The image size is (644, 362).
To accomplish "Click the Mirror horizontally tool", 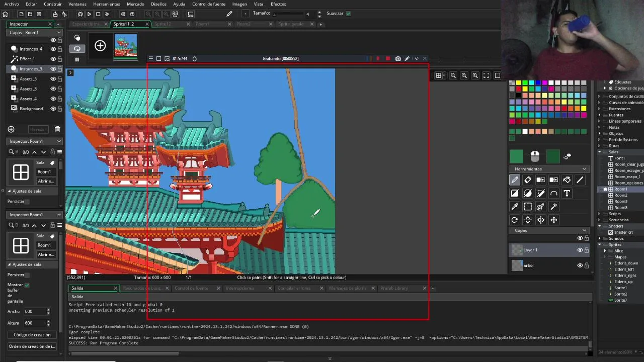I will point(541,220).
